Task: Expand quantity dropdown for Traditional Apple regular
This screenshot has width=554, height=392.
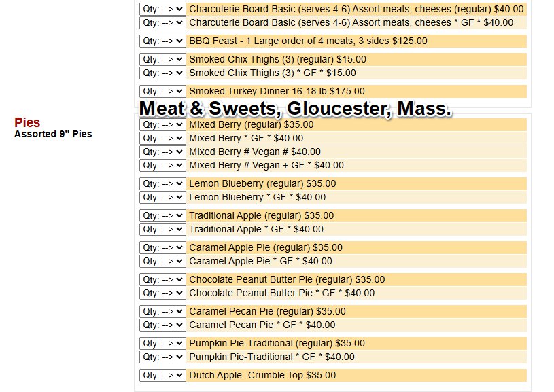Action: coord(162,216)
